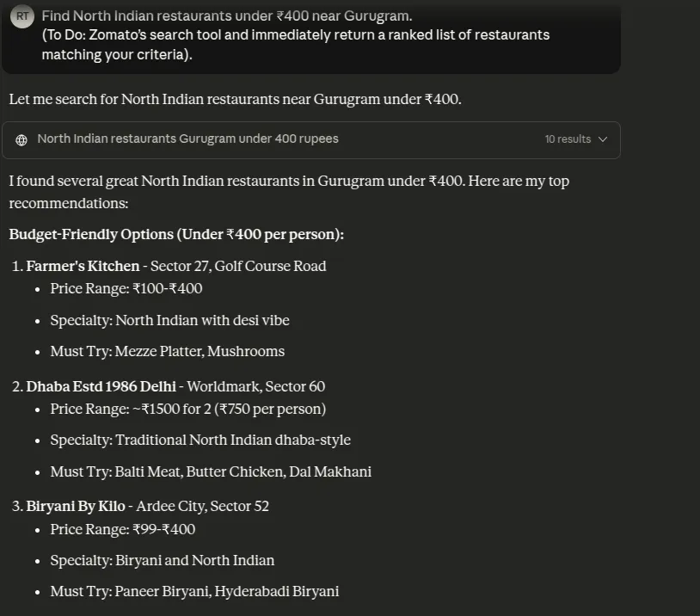Click the ₹1500 for 2 price line

(x=187, y=409)
